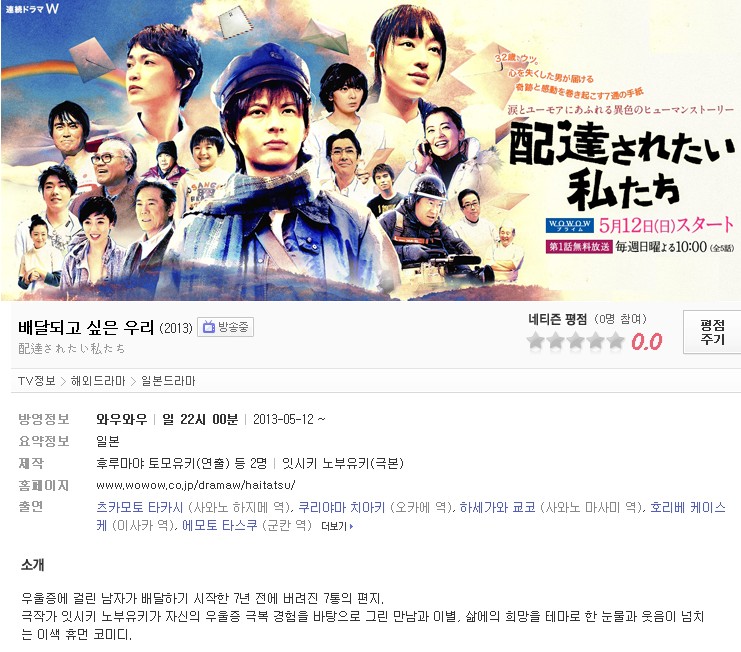Expand cast list with 더보기 arrow

(x=337, y=526)
